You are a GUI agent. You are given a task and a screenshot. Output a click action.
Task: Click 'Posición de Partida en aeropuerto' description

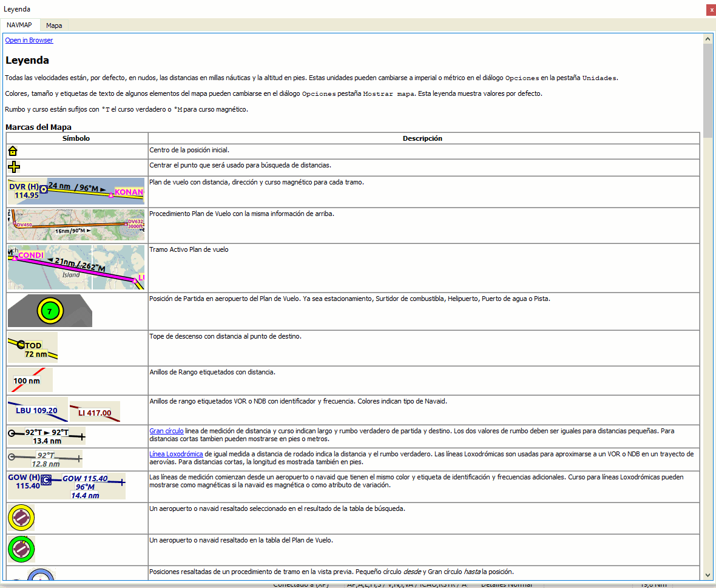point(350,299)
